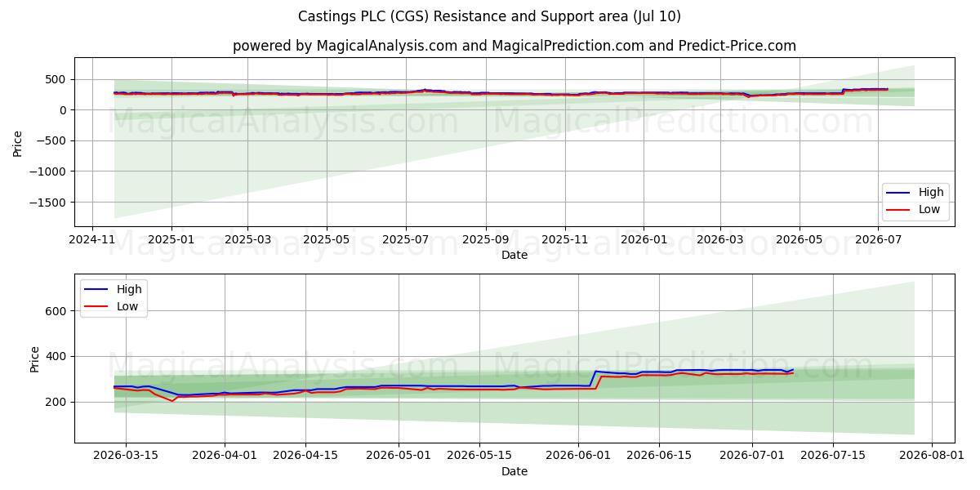Click the '−500' price tick in top chart

[x=53, y=140]
